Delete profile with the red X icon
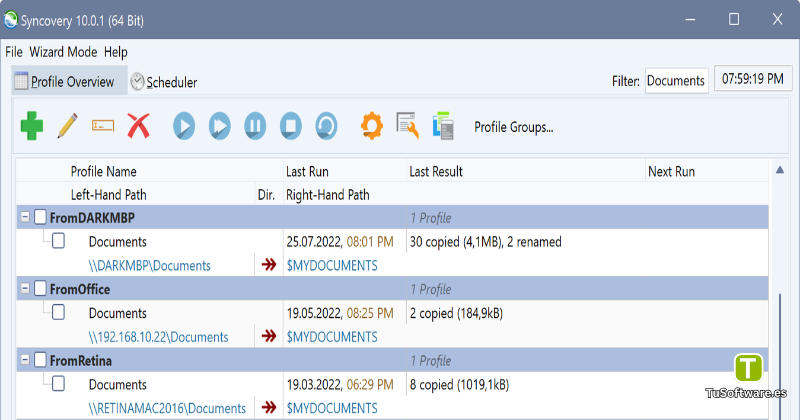 point(138,126)
